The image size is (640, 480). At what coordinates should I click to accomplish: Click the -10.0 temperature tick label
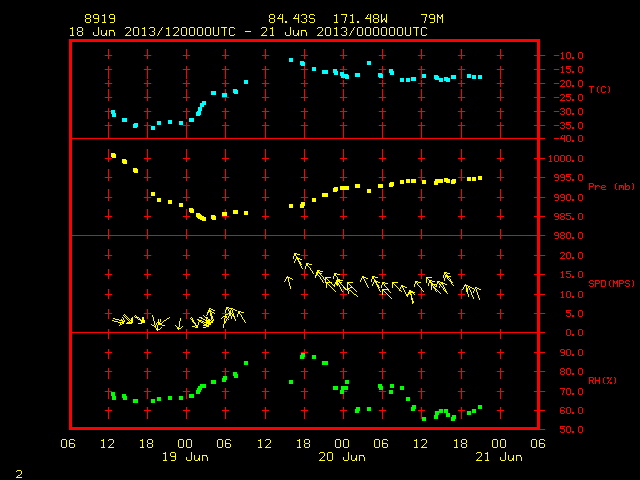(569, 56)
